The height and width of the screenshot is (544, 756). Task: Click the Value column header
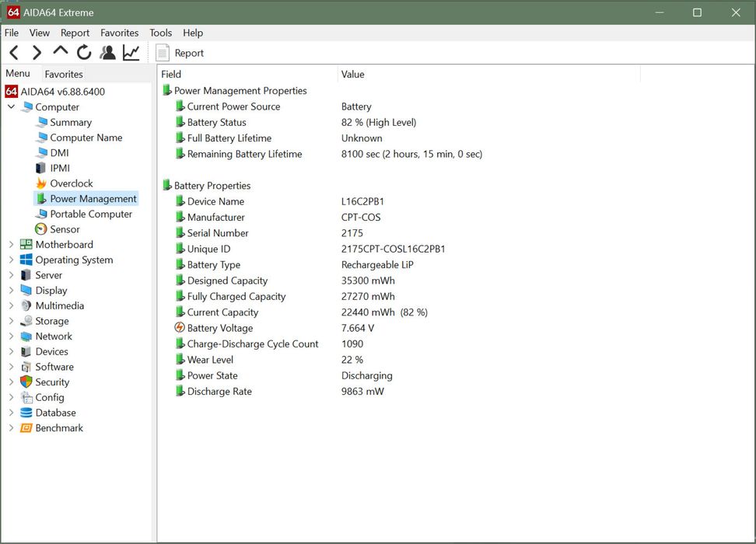click(x=352, y=75)
